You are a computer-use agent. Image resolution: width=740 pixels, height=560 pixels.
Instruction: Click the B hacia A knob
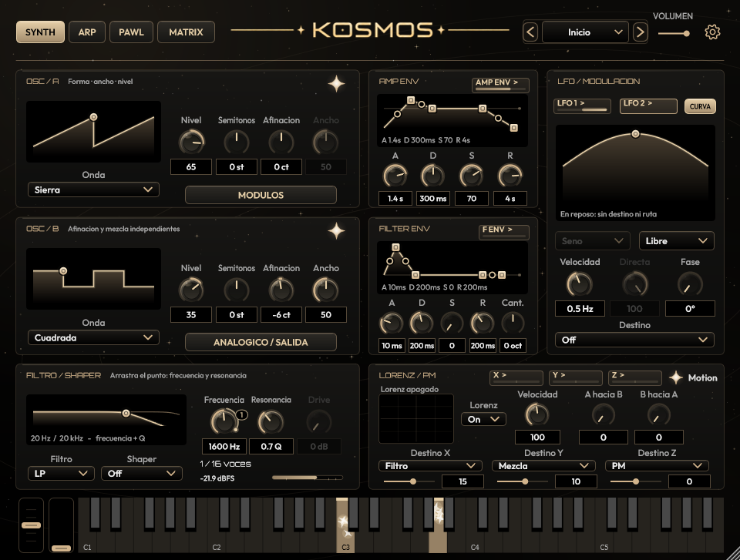click(659, 415)
